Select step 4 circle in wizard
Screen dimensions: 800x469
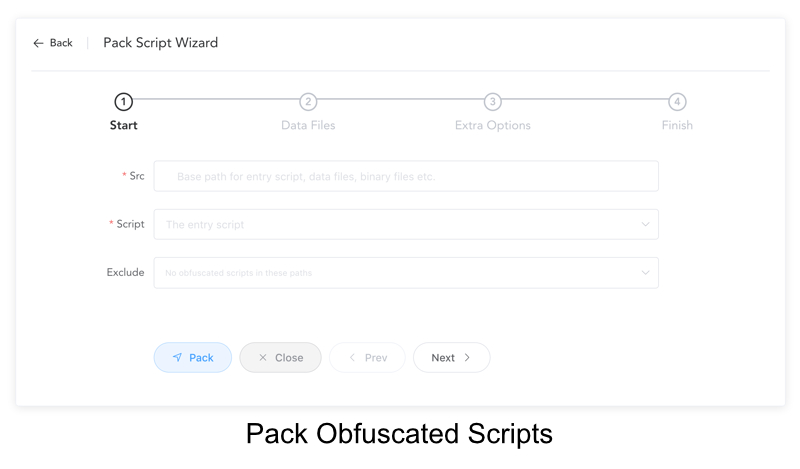(677, 102)
